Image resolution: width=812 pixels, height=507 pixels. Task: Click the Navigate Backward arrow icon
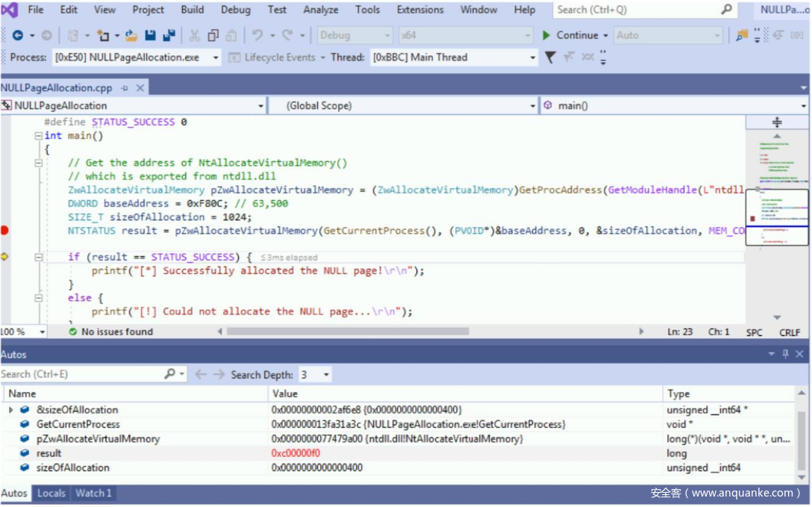click(x=17, y=35)
